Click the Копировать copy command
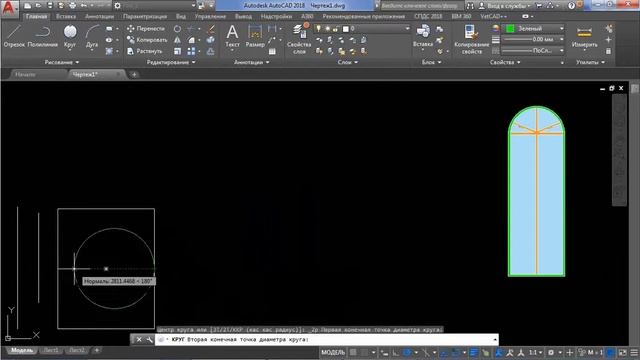The image size is (640, 360). coord(147,40)
